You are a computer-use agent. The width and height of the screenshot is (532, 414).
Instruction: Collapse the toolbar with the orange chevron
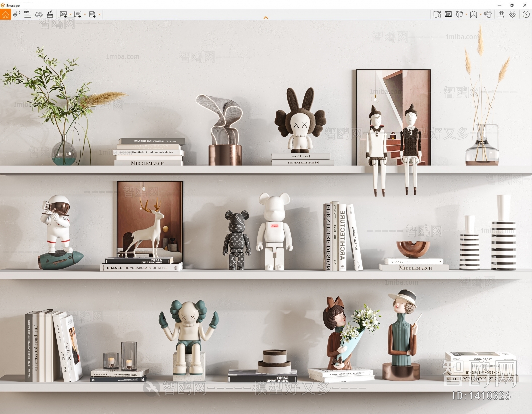266,18
